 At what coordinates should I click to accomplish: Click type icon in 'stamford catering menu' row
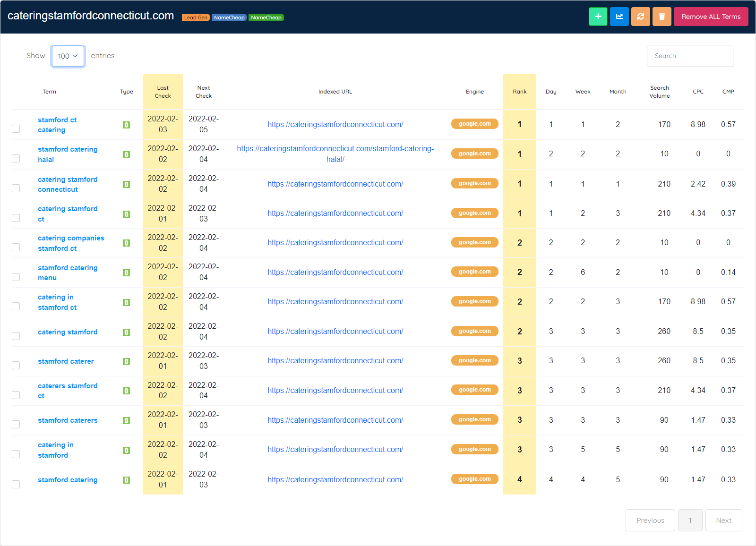click(x=126, y=273)
